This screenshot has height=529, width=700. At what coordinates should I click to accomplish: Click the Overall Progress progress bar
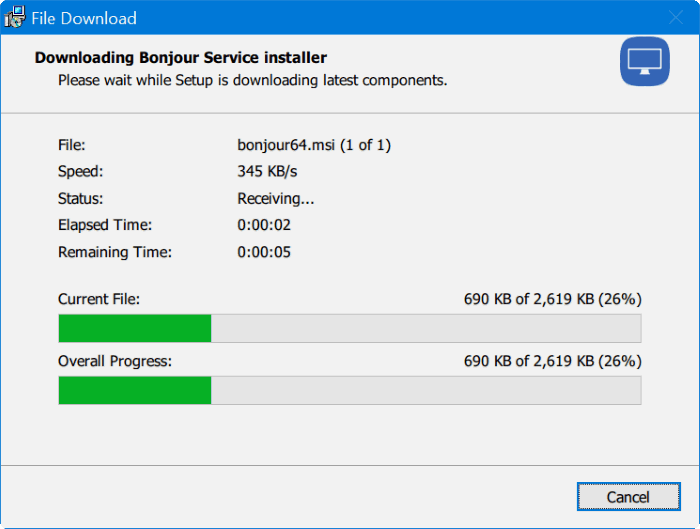[350, 390]
